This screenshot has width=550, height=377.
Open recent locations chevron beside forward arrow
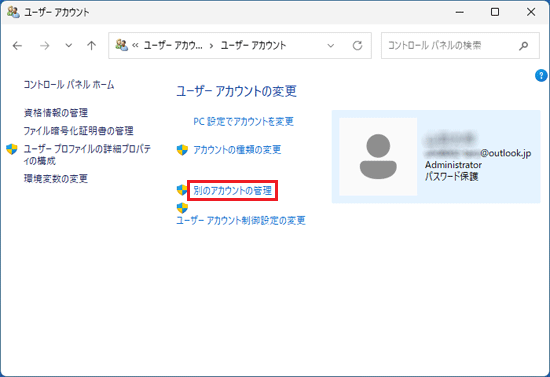click(x=69, y=45)
